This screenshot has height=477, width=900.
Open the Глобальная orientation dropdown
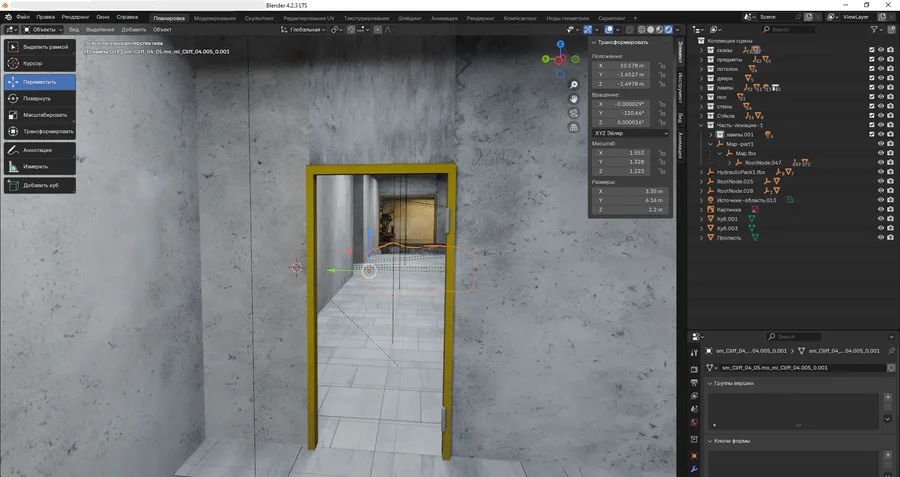point(302,29)
